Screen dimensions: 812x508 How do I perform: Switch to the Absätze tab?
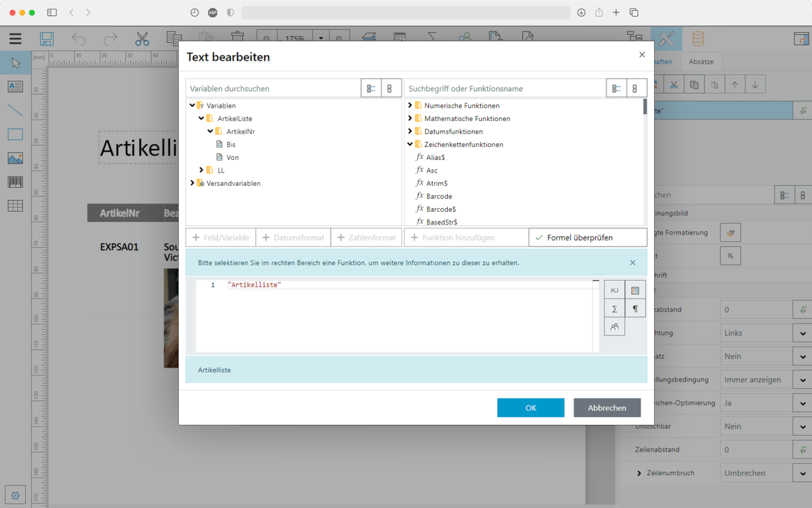pos(702,61)
